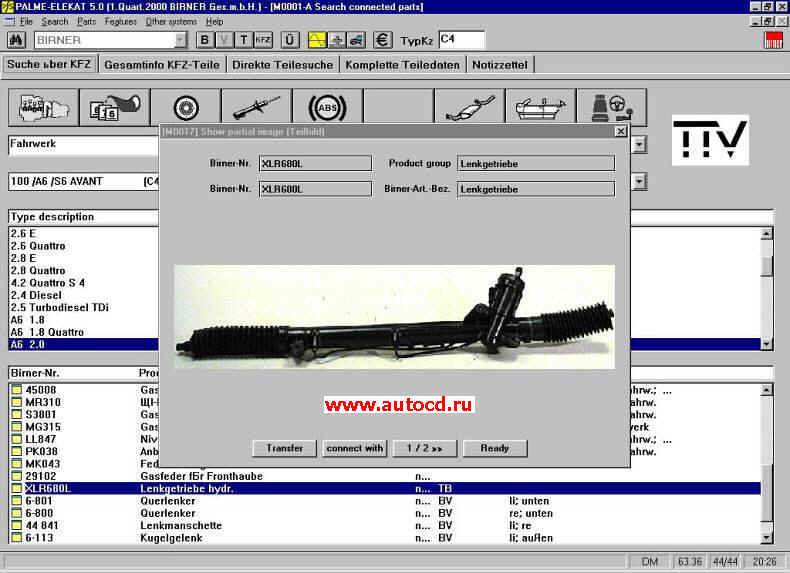The image size is (790, 573).
Task: Go to next image with 1 / 2 >> button
Action: (x=425, y=448)
